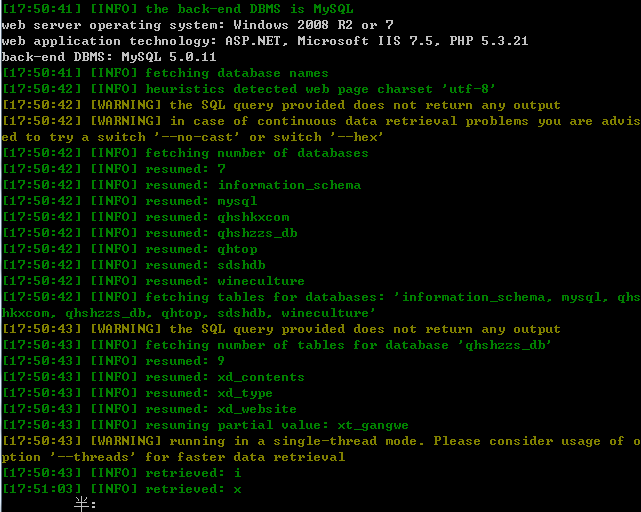Click the '--no-cast' switch suggestion text
Image resolution: width=641 pixels, height=512 pixels.
coord(197,137)
